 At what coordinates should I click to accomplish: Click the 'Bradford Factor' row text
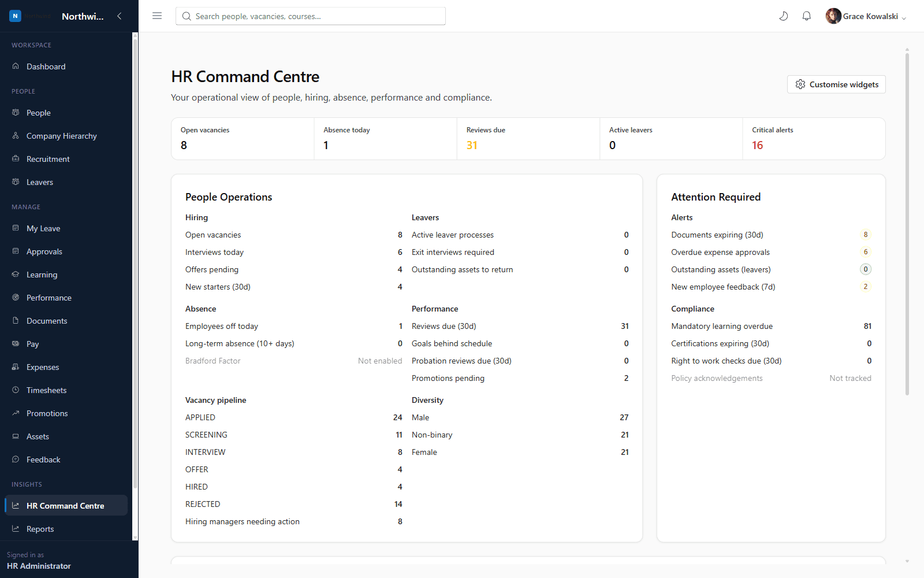pyautogui.click(x=213, y=361)
